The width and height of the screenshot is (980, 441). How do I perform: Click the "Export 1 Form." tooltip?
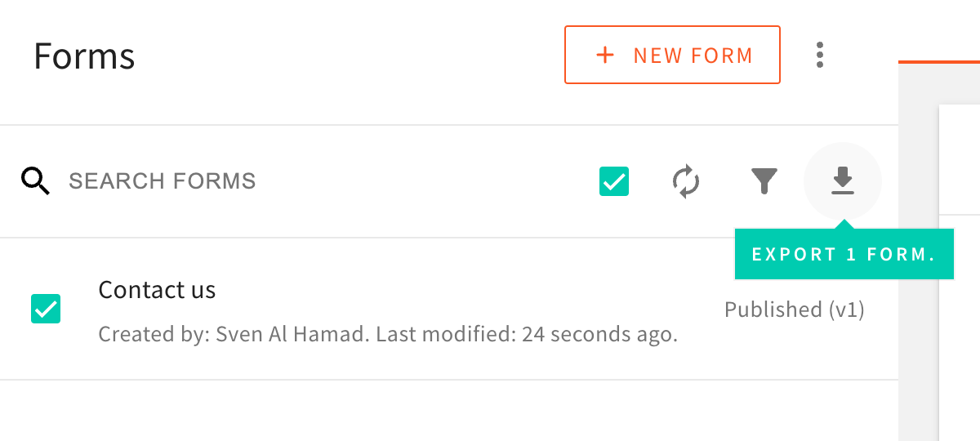click(844, 254)
